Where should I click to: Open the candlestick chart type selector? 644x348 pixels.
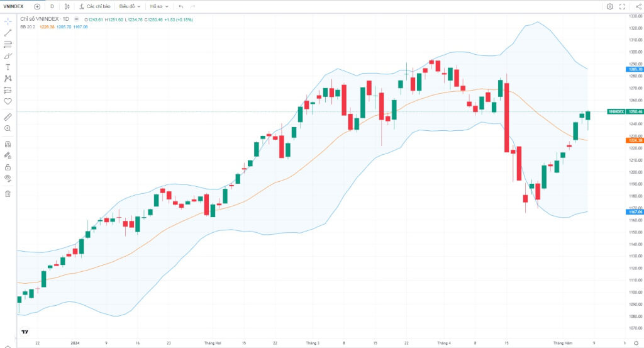(67, 6)
